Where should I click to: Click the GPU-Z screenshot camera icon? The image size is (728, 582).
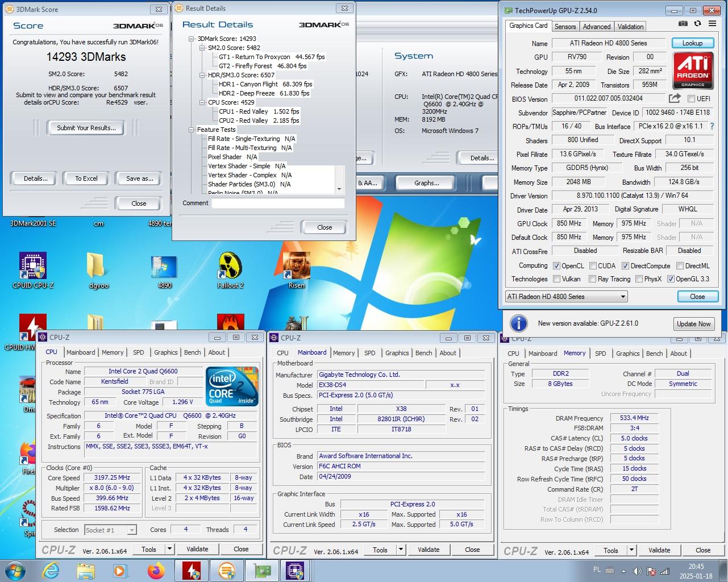[x=683, y=24]
